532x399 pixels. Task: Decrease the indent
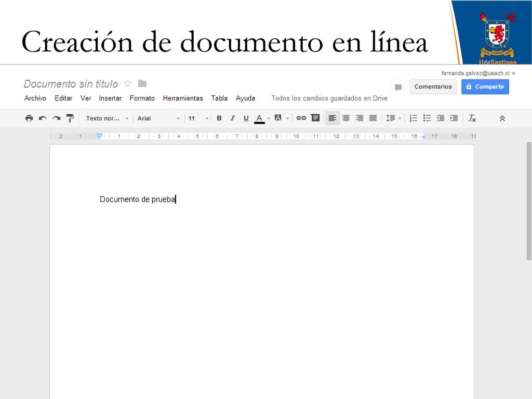441,118
